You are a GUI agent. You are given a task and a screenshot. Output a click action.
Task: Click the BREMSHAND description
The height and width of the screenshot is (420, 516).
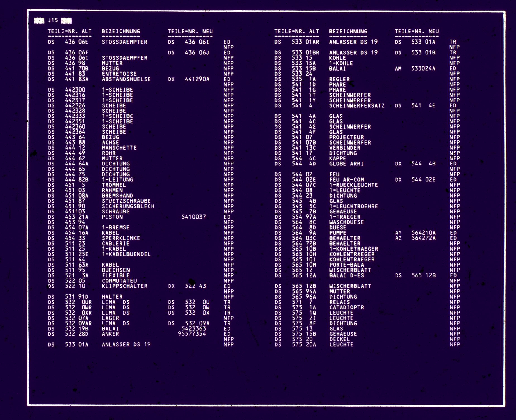tap(118, 196)
